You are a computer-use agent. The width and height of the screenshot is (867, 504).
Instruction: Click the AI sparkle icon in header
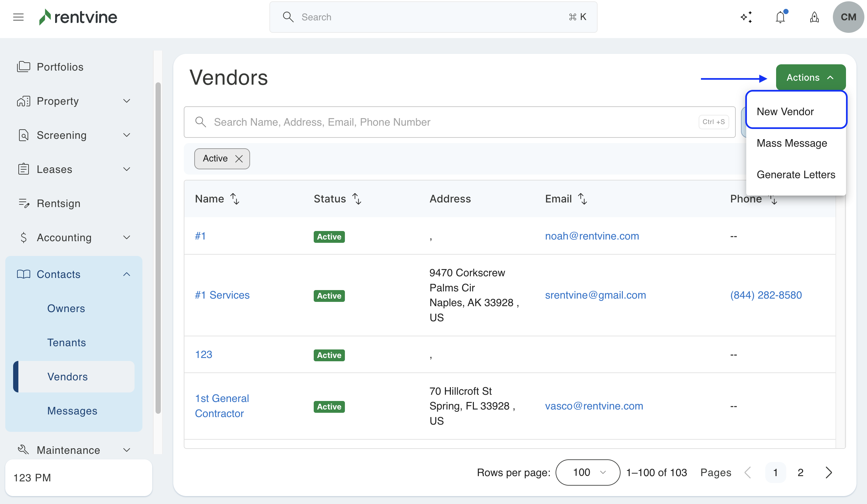[746, 17]
